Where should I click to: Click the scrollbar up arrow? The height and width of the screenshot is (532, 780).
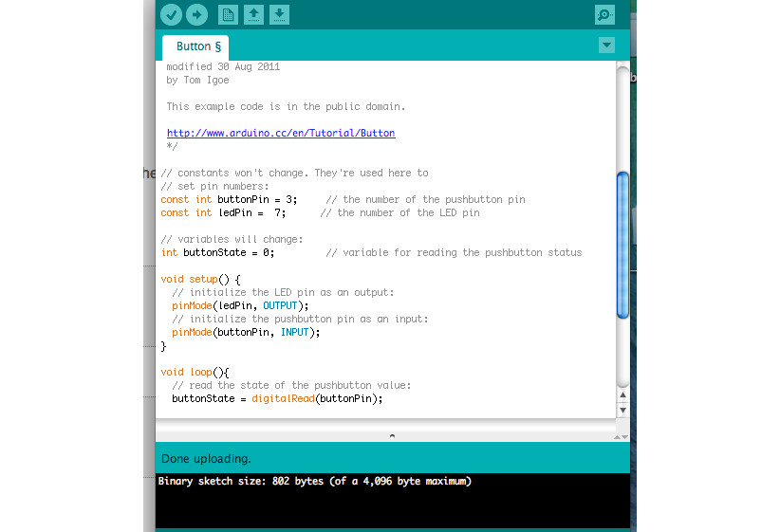coord(622,395)
